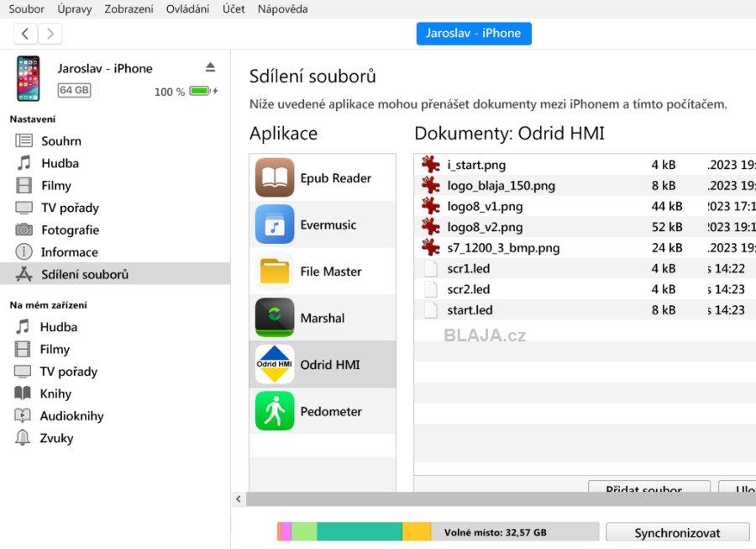Click the horizontal scrollbar left arrow
This screenshot has height=549, width=756.
(239, 499)
